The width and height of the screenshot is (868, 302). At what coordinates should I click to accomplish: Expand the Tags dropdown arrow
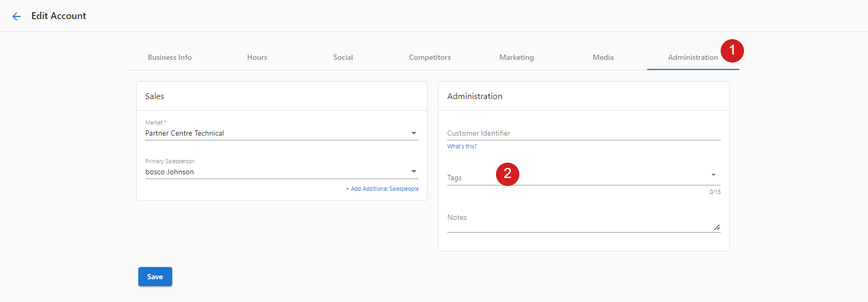(713, 175)
